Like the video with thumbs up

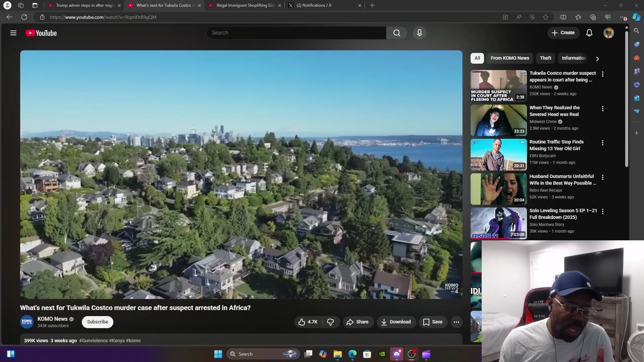point(307,322)
